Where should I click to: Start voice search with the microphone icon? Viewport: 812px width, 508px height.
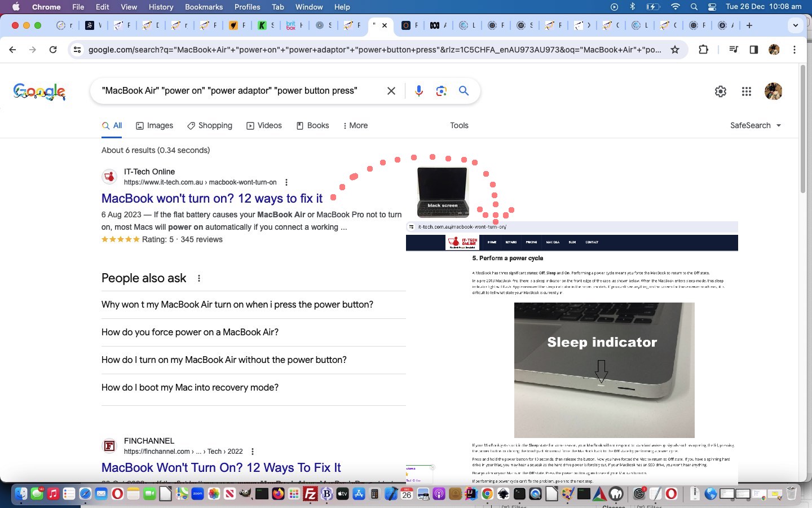point(418,91)
